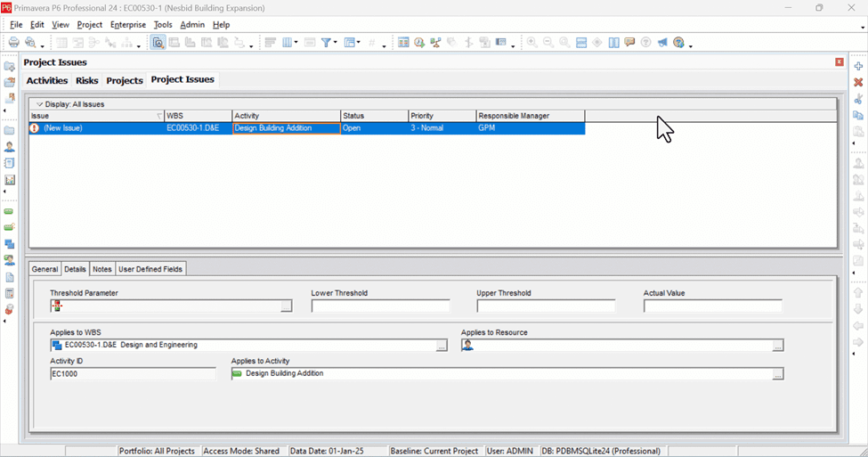Image resolution: width=868 pixels, height=457 pixels.
Task: Open the Columns icon's dropdown arrow
Action: tap(296, 43)
